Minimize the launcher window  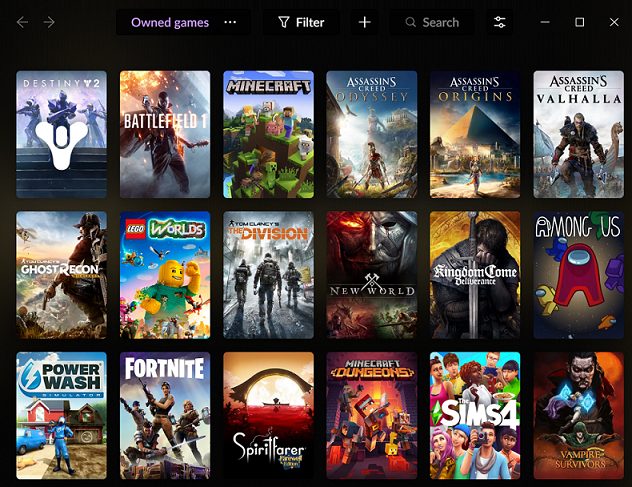coord(545,22)
